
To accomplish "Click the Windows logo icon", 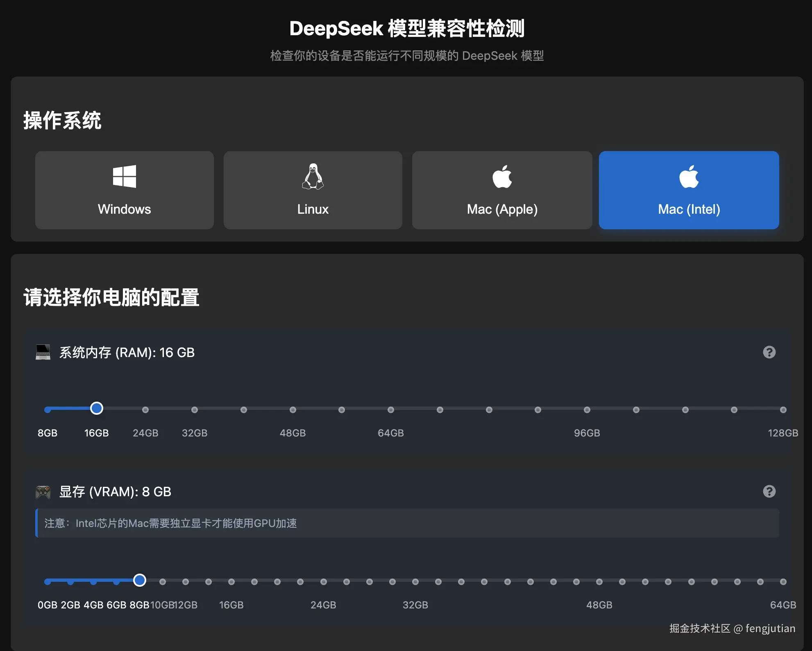I will tap(125, 176).
